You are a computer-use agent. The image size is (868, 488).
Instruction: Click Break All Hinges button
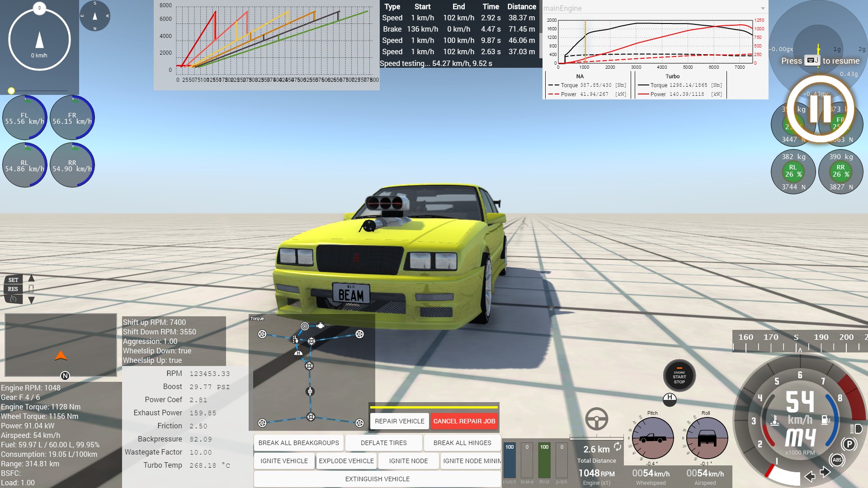point(462,443)
